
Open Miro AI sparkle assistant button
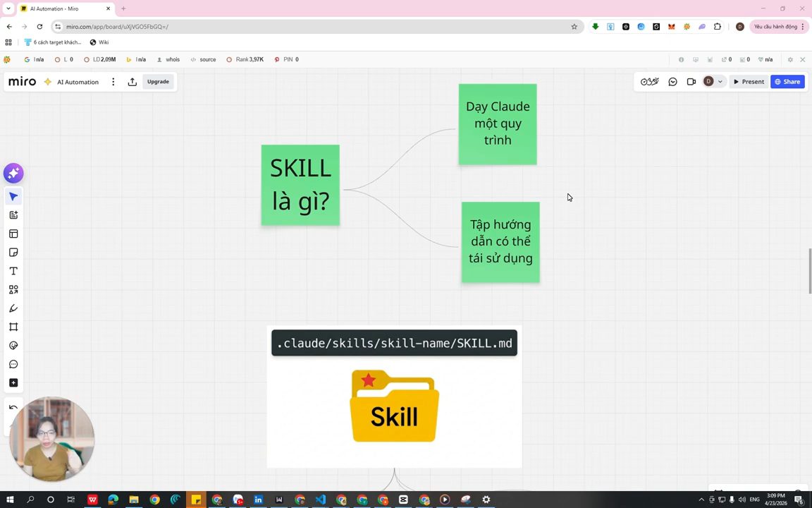click(13, 173)
